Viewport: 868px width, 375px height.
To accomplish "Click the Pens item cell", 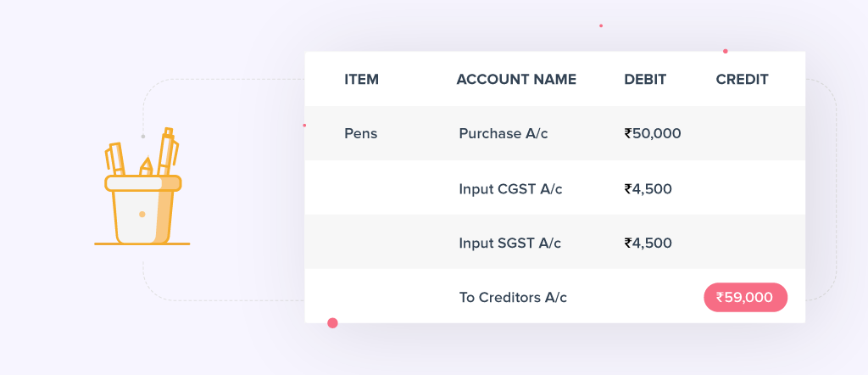I will (x=361, y=133).
